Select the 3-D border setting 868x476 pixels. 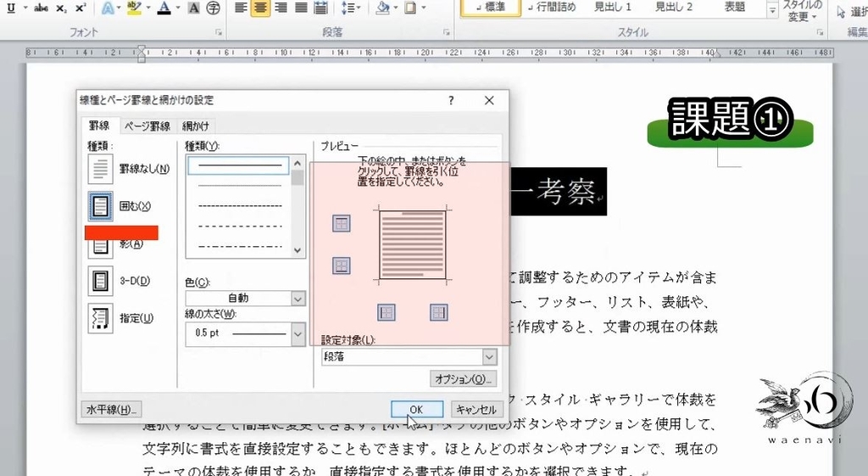tap(120, 281)
